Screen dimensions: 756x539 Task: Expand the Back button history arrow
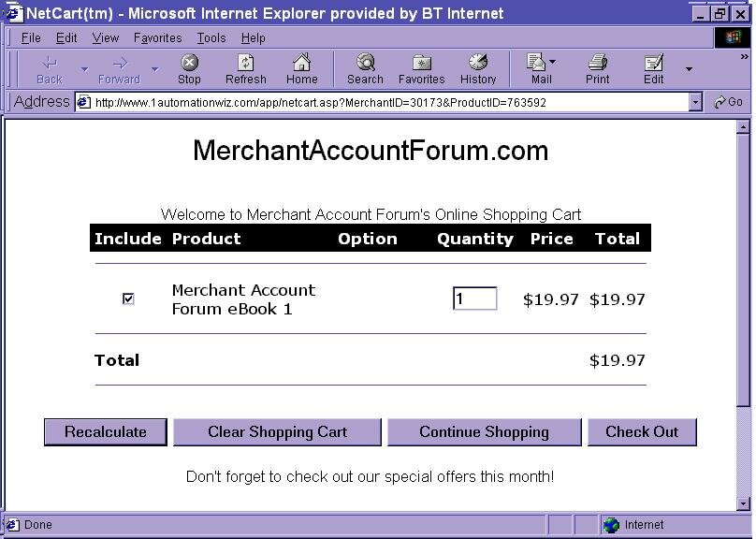(84, 69)
